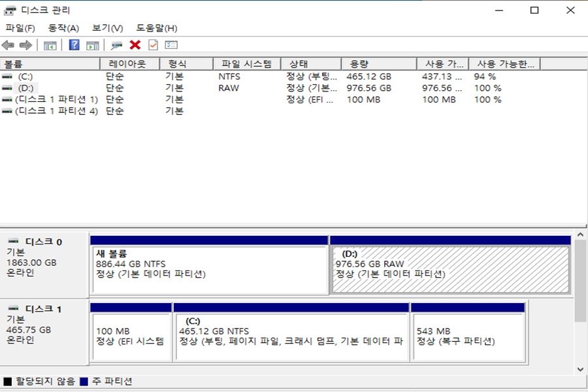The width and height of the screenshot is (588, 392).
Task: Click the NTFS file system cell
Action: 229,76
